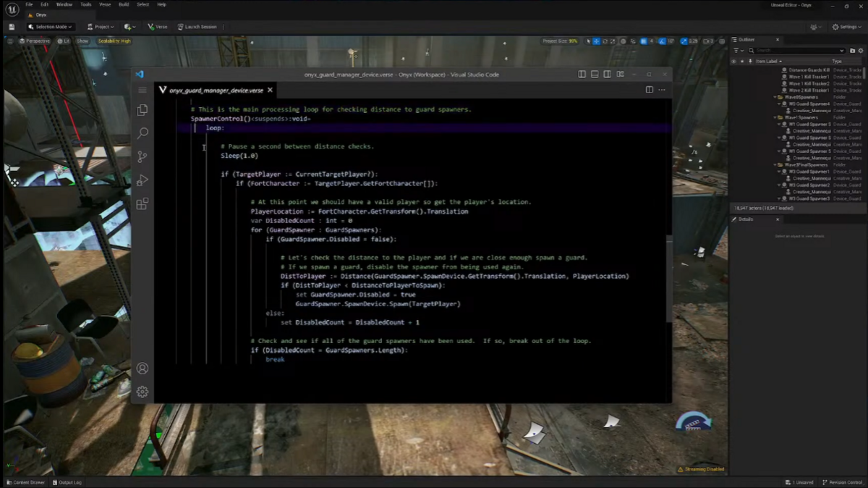Viewport: 868px width, 488px height.
Task: Open viewport layout maximize icon
Action: tap(722, 41)
